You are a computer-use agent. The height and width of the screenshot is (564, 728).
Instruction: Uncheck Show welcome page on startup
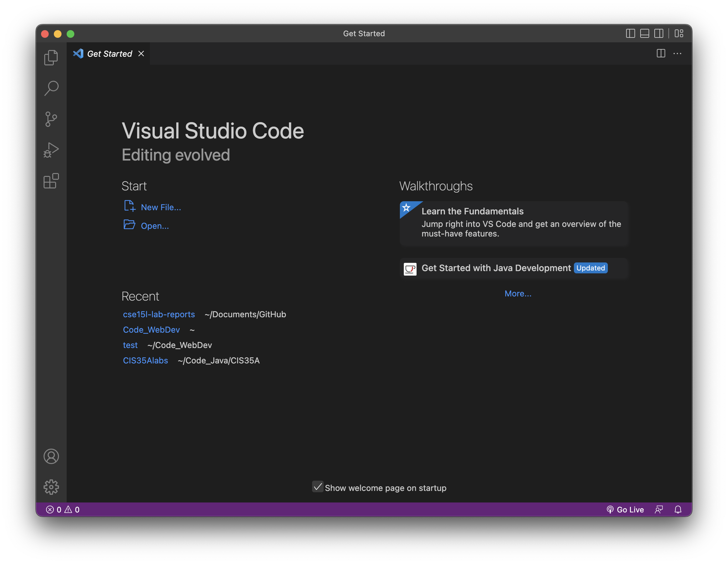coord(317,487)
